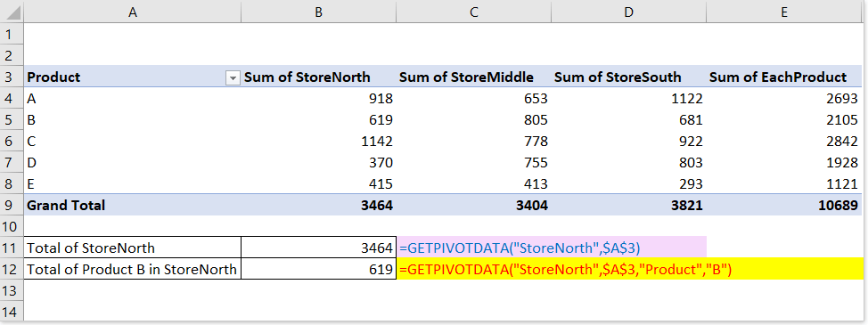Select column A header

point(133,12)
